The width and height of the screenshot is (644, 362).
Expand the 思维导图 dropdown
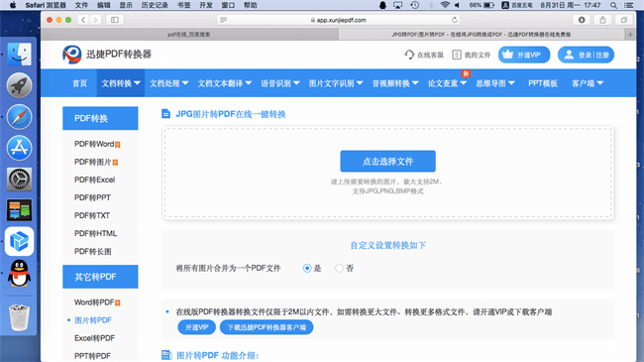coord(495,83)
